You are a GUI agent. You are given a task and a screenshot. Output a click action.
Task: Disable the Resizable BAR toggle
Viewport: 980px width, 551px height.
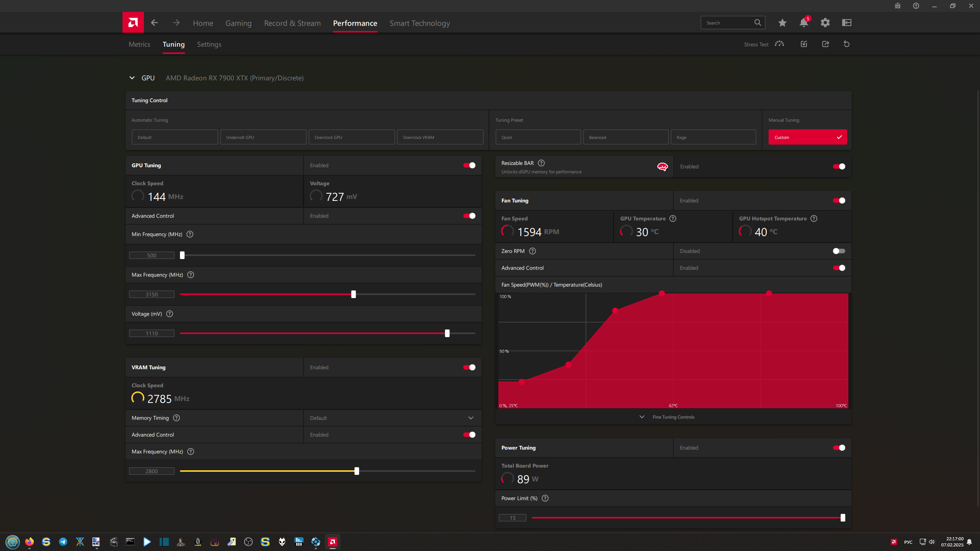click(x=839, y=166)
